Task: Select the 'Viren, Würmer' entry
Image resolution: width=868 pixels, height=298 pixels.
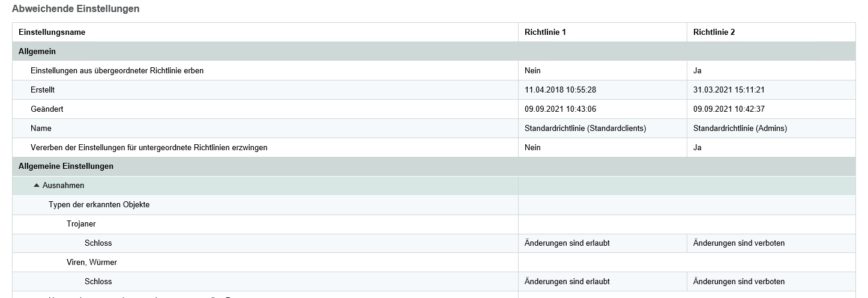Action: click(x=92, y=263)
